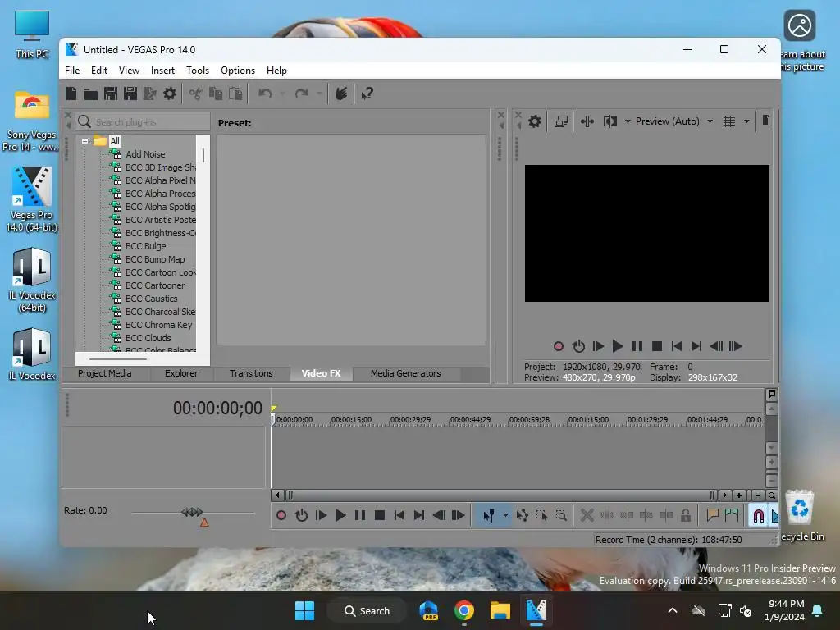Switch to the Explorer tab
The width and height of the screenshot is (840, 630).
coord(181,373)
